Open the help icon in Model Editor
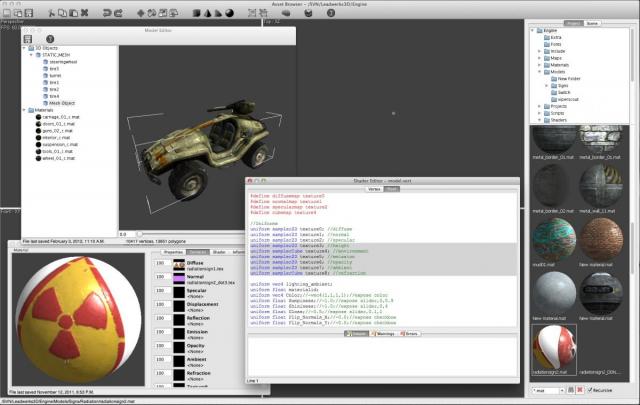The width and height of the screenshot is (640, 405). tap(48, 38)
